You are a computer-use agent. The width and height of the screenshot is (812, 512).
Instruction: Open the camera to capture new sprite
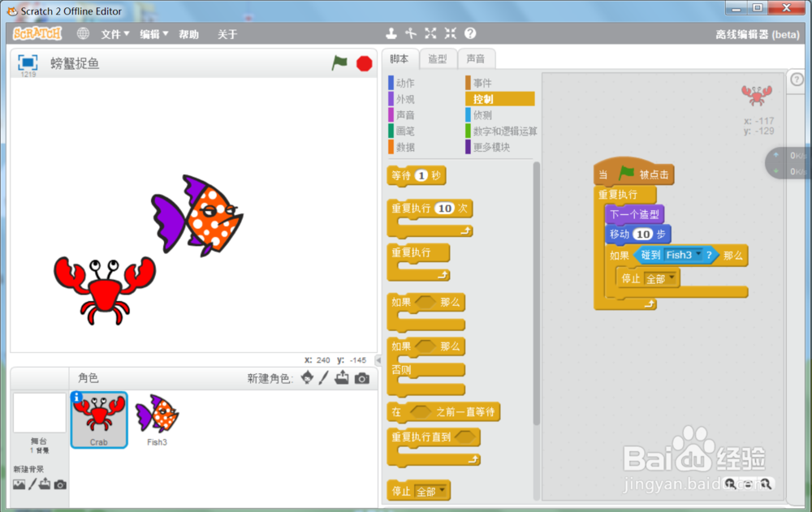(x=361, y=378)
